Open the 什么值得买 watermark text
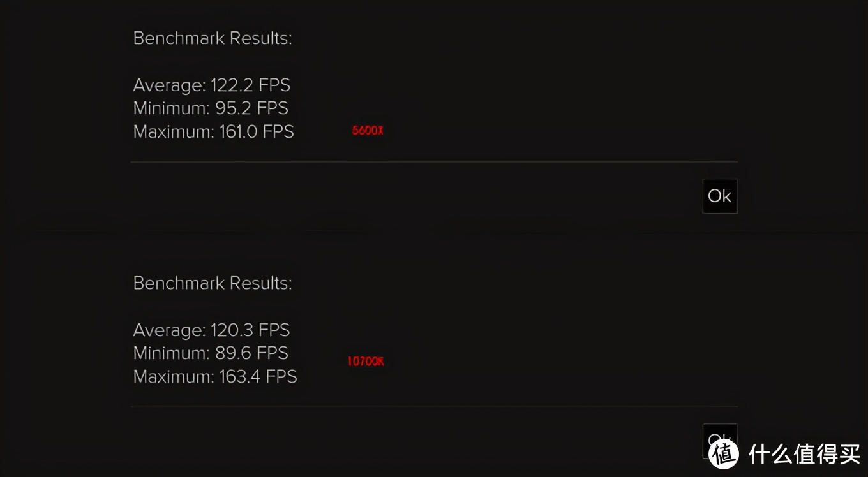This screenshot has width=868, height=477. [804, 454]
